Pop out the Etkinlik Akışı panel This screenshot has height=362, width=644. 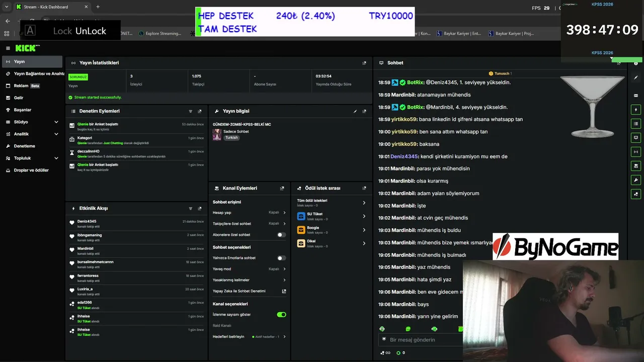[x=200, y=208]
